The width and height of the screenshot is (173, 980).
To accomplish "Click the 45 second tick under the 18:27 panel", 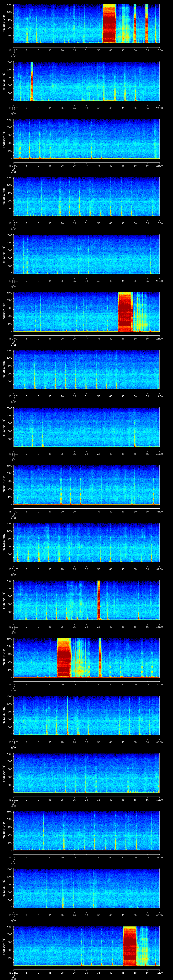I will tap(123, 339).
